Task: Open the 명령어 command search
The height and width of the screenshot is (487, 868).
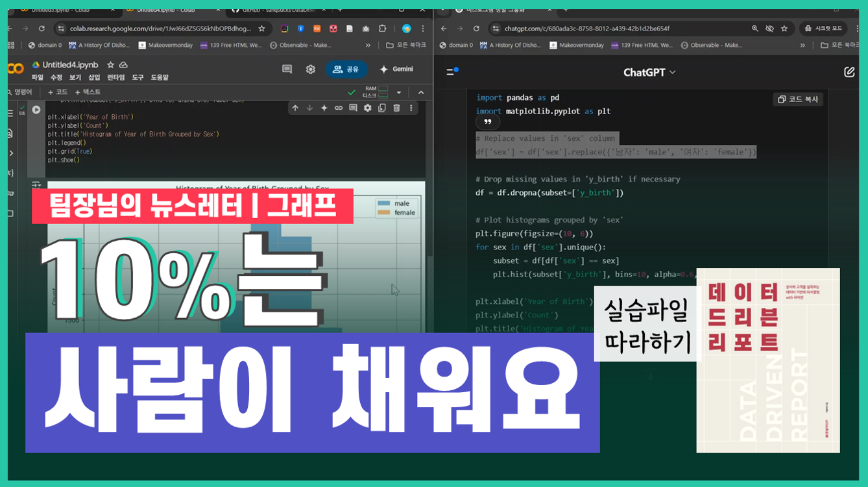Action: point(19,92)
